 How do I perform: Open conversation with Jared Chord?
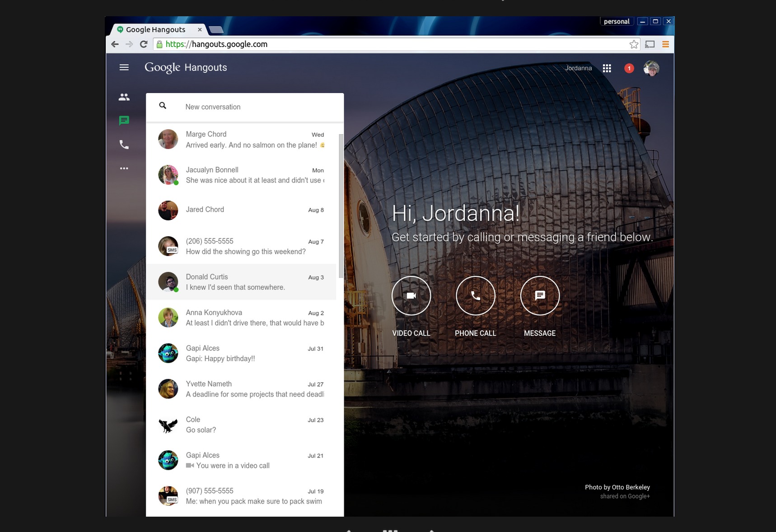[x=241, y=210]
